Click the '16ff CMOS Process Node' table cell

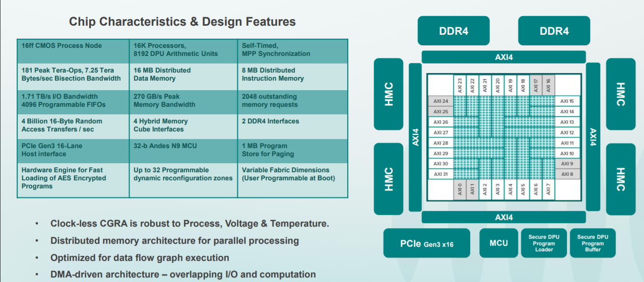[x=73, y=51]
